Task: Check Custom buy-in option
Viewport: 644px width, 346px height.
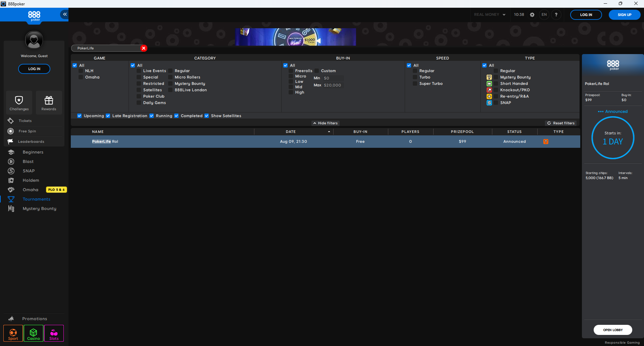Action: (x=317, y=71)
